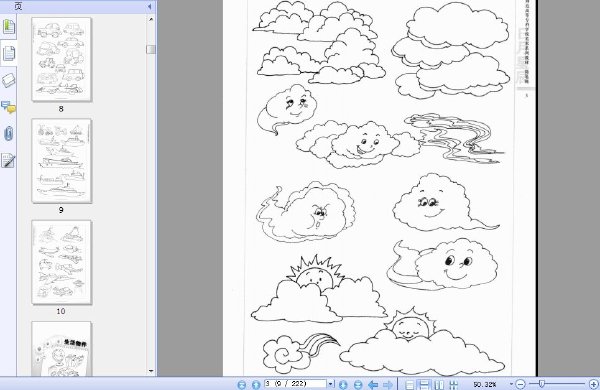
Task: Switch to single page view mode
Action: click(x=409, y=385)
